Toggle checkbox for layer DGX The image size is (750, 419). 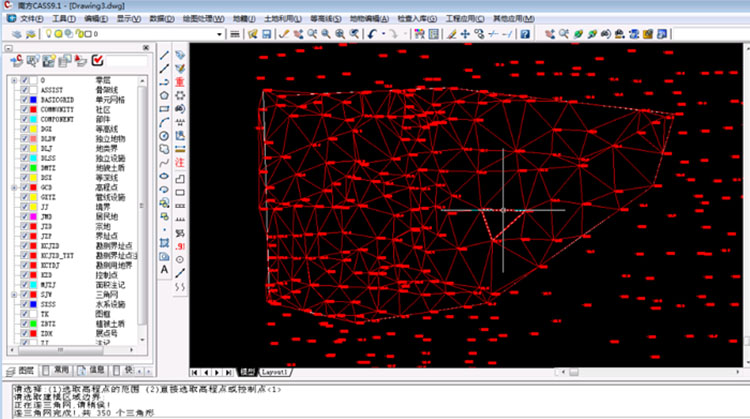(24, 129)
